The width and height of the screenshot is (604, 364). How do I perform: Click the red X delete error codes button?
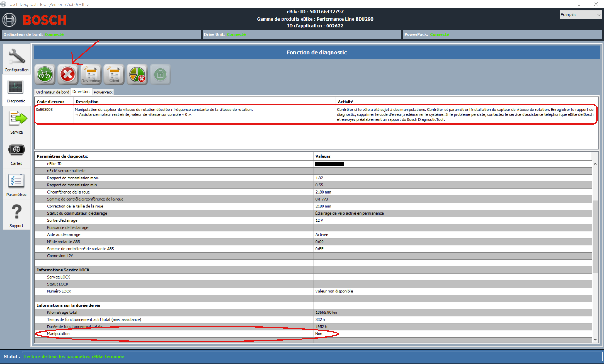68,75
